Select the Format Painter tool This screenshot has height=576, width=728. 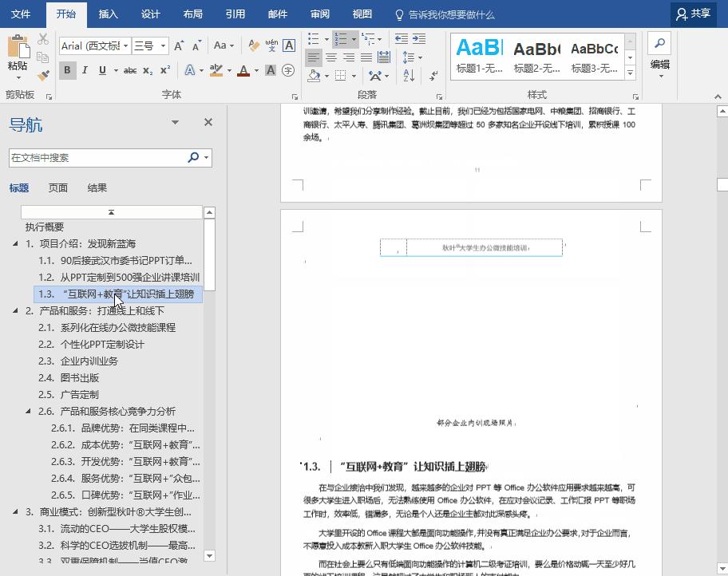44,73
